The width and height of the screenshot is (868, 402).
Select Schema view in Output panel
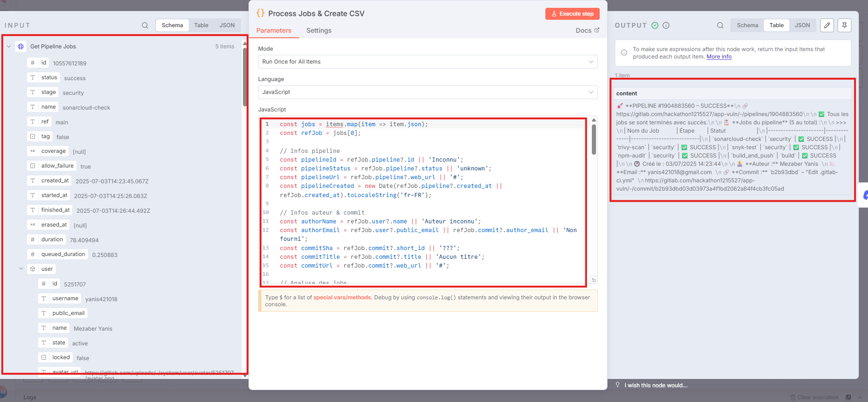pyautogui.click(x=747, y=25)
